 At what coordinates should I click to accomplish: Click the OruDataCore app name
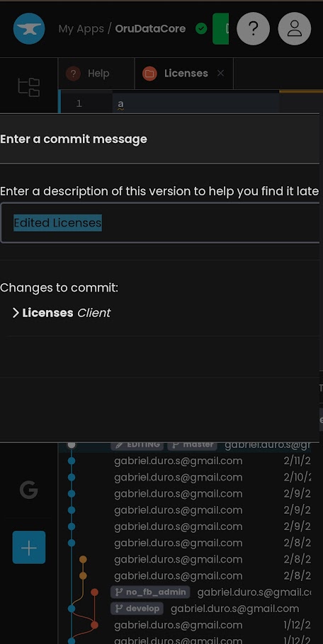point(150,29)
